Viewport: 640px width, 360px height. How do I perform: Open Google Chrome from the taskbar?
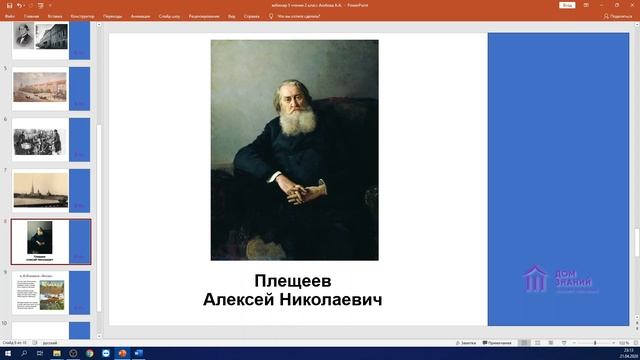(x=89, y=353)
